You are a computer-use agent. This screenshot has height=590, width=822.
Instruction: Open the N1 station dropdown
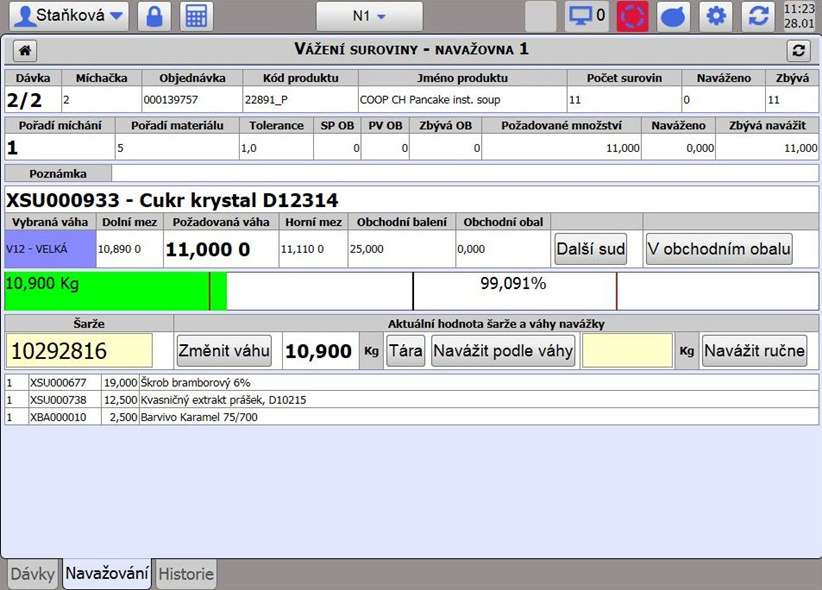pyautogui.click(x=369, y=16)
